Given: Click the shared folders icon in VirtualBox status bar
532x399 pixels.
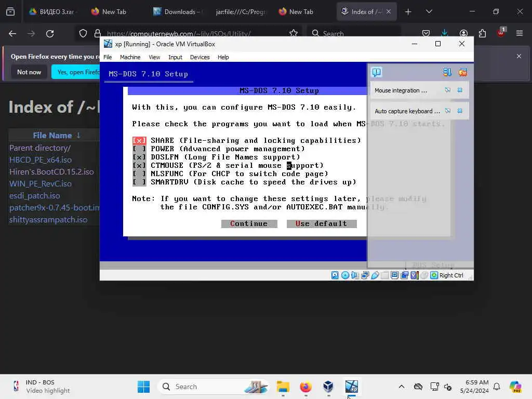Looking at the screenshot, I should click(385, 275).
